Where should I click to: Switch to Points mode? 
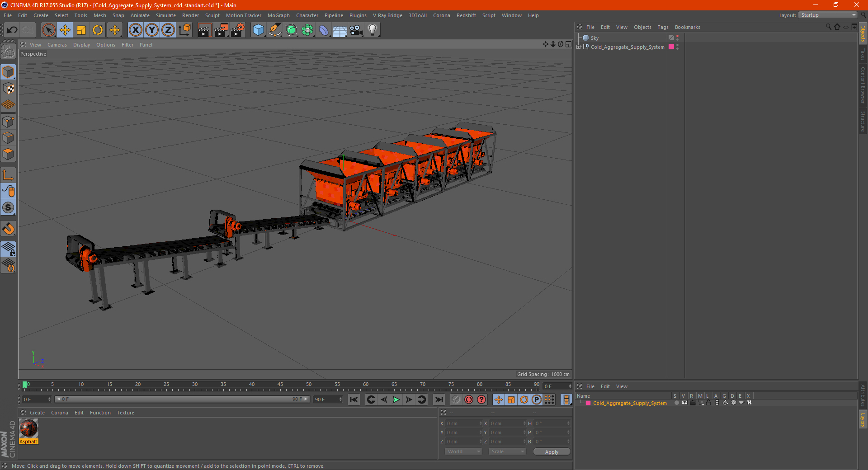(8, 122)
